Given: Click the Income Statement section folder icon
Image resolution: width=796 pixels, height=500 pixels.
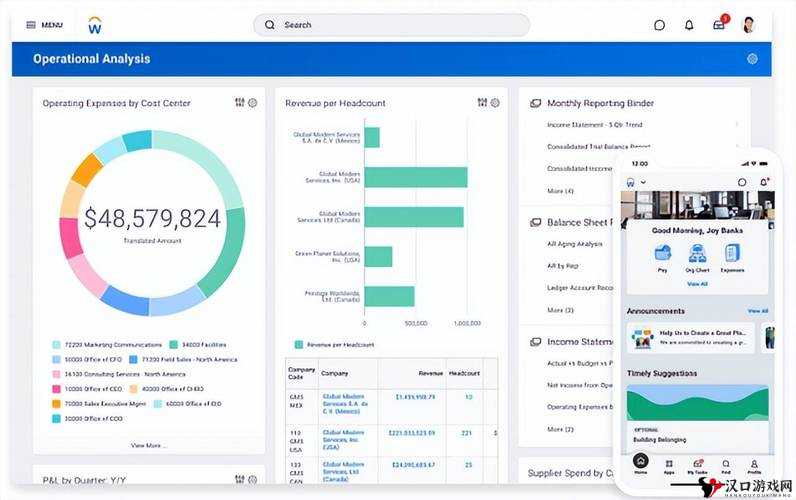Looking at the screenshot, I should (535, 342).
